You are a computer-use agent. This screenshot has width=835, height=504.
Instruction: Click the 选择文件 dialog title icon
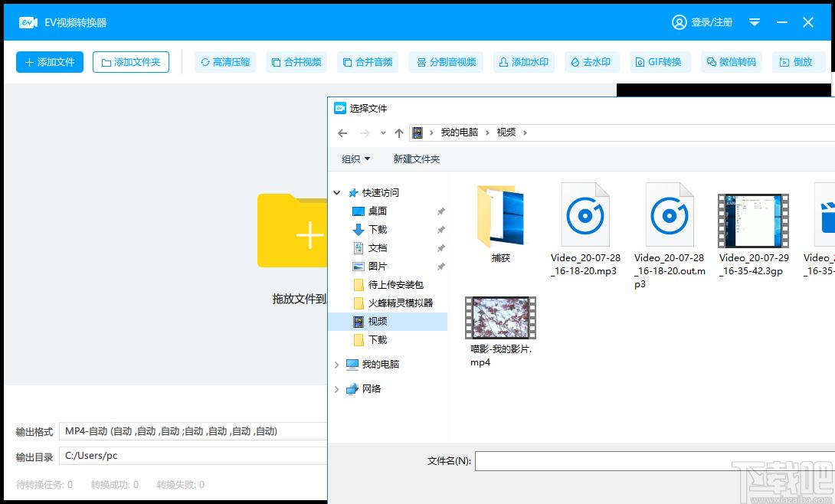[x=340, y=109]
